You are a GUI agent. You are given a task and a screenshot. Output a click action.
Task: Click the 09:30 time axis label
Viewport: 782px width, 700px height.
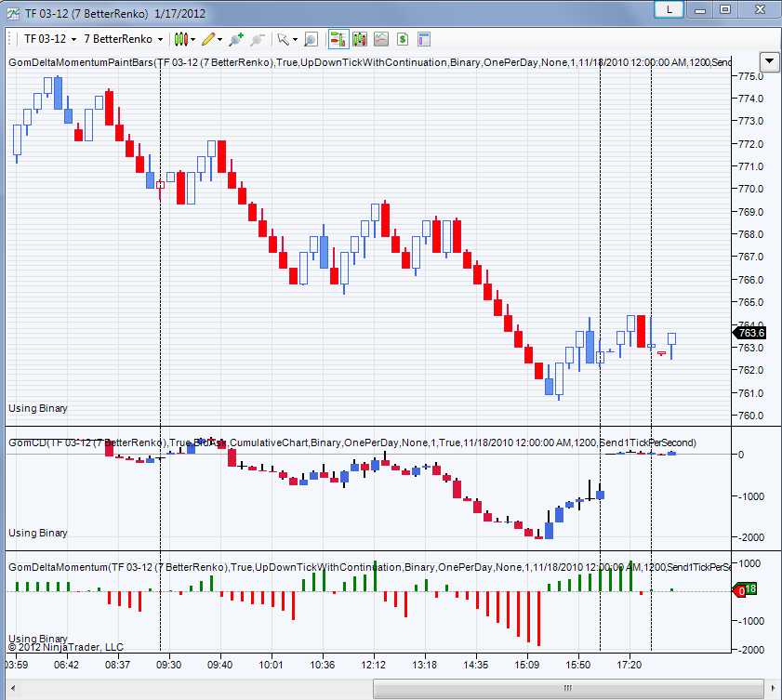(168, 665)
